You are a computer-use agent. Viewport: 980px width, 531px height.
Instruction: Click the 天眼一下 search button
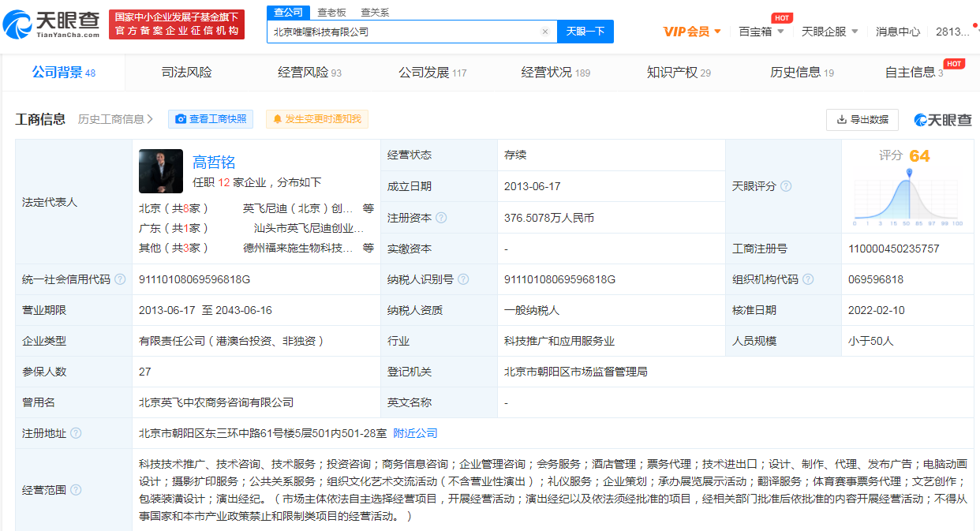(585, 31)
